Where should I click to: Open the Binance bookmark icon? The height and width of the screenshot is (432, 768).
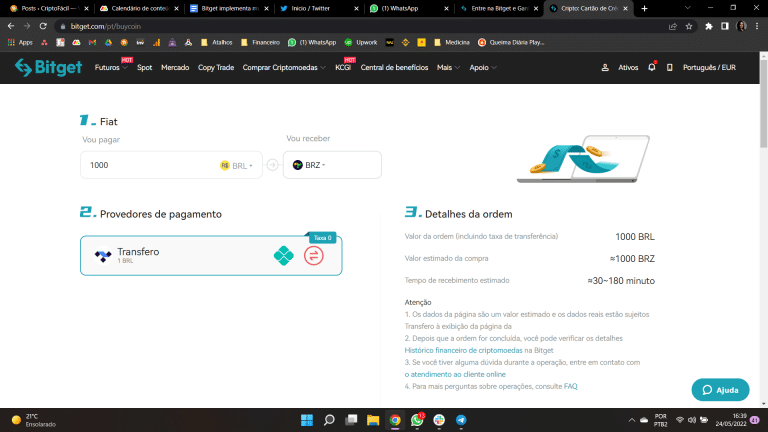click(x=405, y=43)
